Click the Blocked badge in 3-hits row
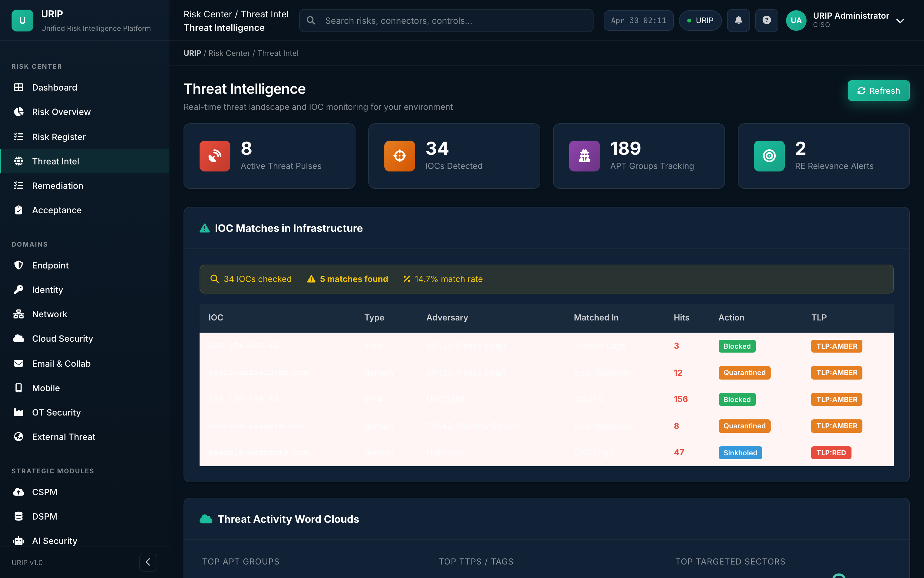The width and height of the screenshot is (924, 578). (x=737, y=346)
